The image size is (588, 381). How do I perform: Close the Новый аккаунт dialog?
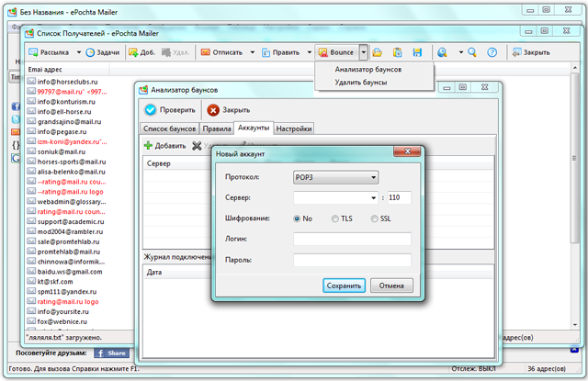coord(407,151)
